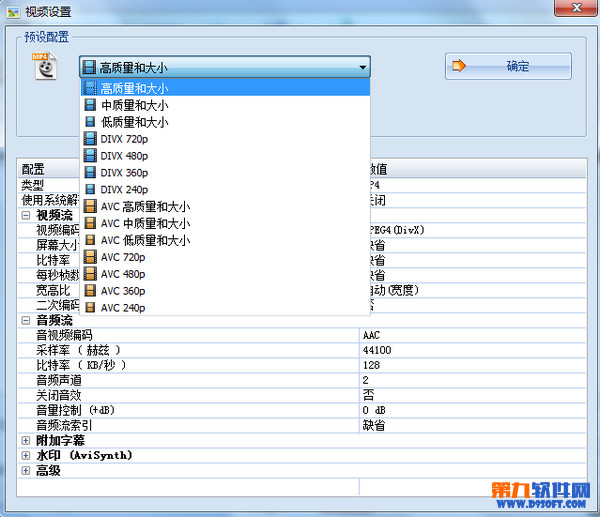Screen dimensions: 600x517
Task: Expand the 高级 section
Action: point(26,470)
